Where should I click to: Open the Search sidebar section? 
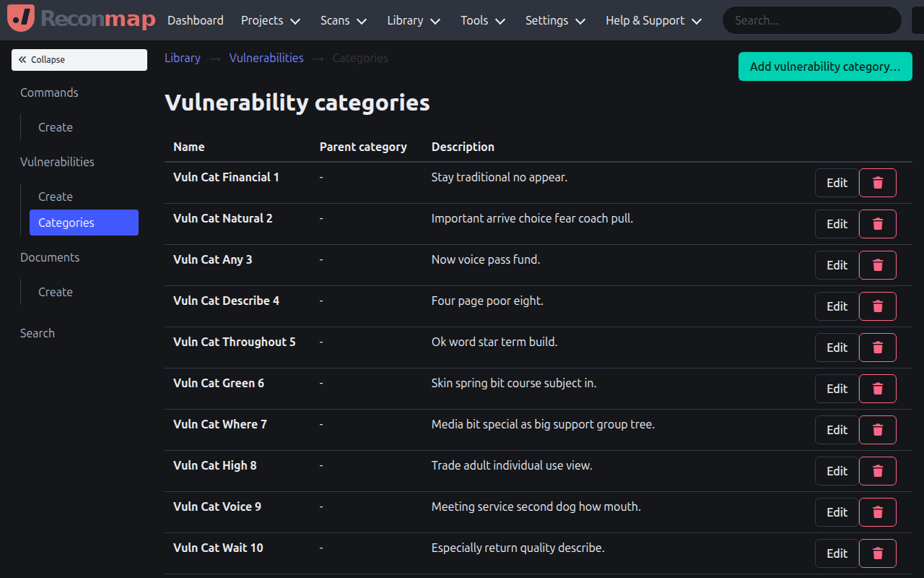tap(38, 333)
